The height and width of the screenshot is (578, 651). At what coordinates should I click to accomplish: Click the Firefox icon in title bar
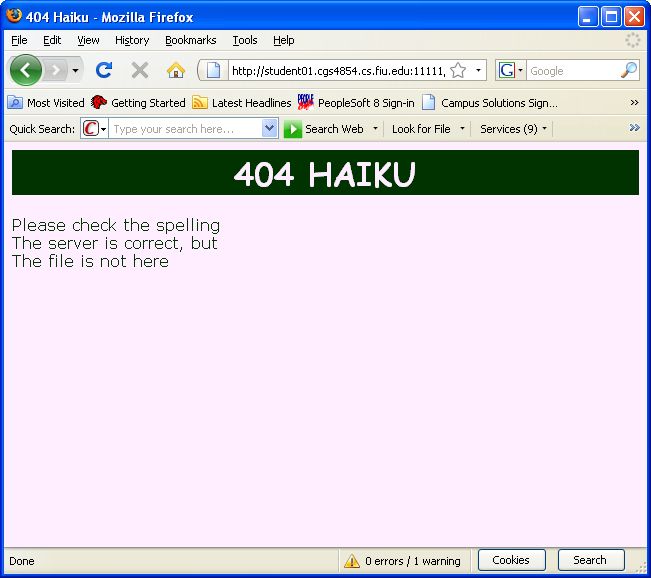point(14,16)
